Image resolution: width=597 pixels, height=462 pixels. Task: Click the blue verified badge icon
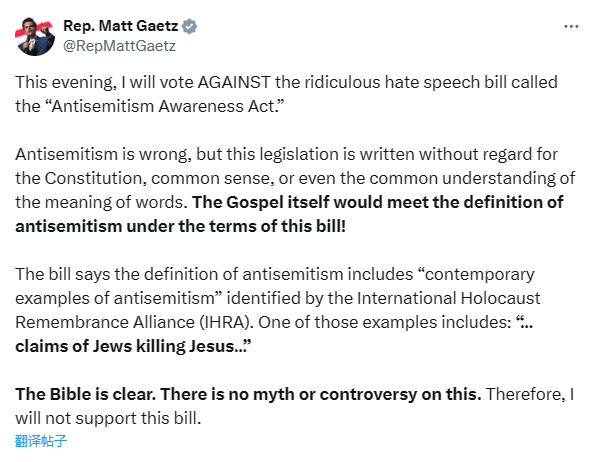(189, 26)
